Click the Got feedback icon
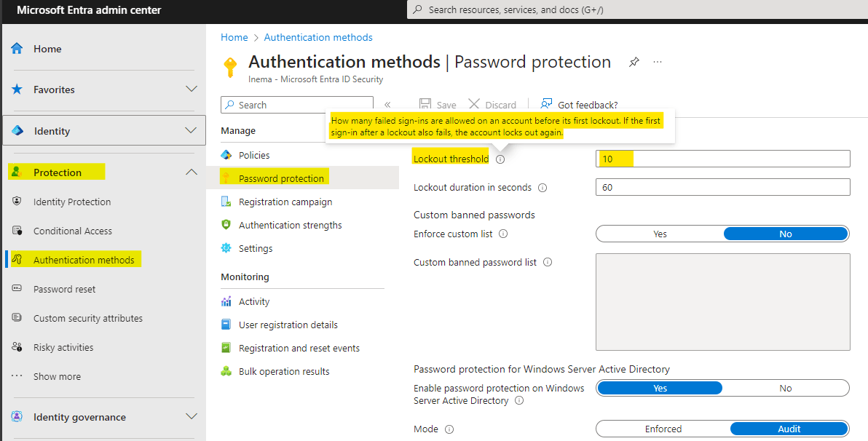This screenshot has width=868, height=441. 546,104
